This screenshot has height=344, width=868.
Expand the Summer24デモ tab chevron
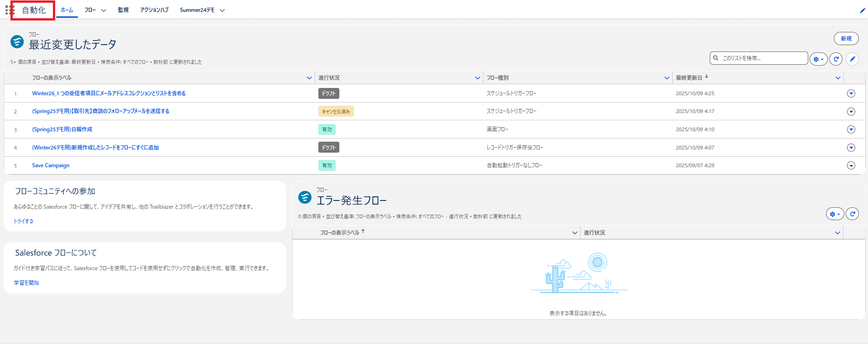tap(222, 10)
